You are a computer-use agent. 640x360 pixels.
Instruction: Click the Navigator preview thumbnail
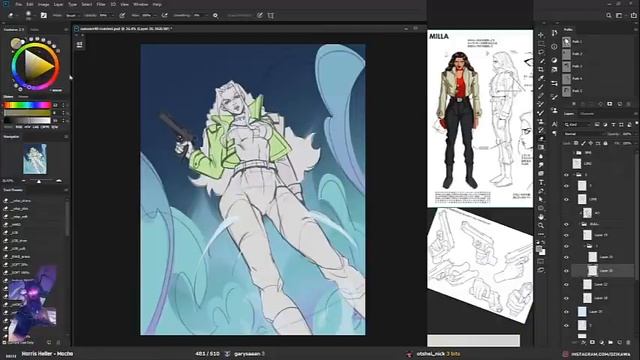pos(35,159)
